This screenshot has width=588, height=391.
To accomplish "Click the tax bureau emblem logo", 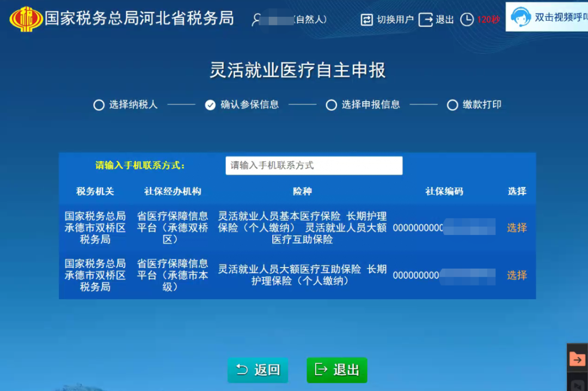I will (26, 18).
